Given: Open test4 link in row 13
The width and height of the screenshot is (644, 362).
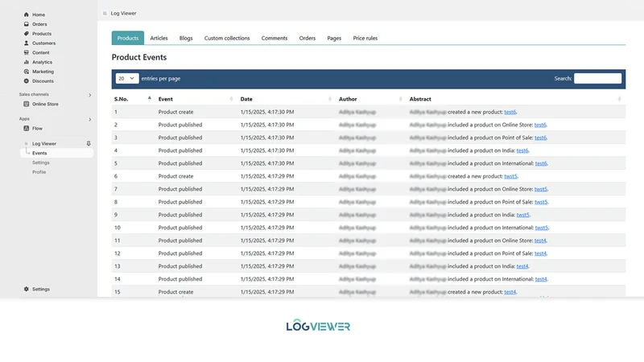Looking at the screenshot, I should pos(522,266).
